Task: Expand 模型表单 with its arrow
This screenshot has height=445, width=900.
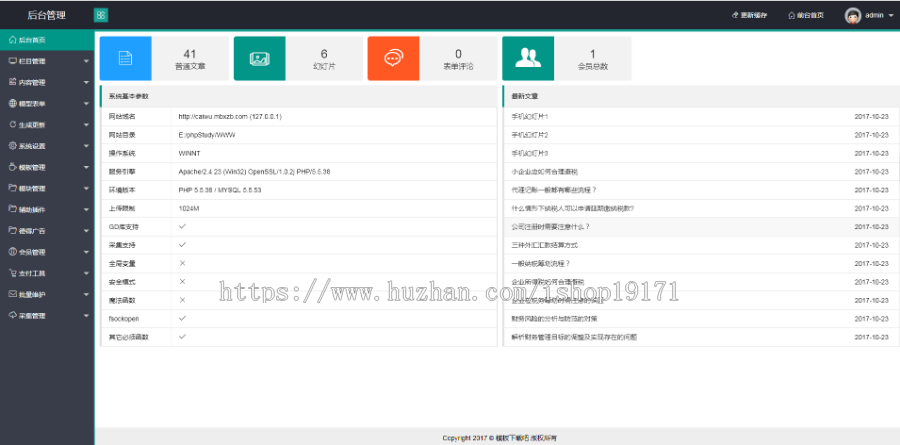Action: click(86, 104)
